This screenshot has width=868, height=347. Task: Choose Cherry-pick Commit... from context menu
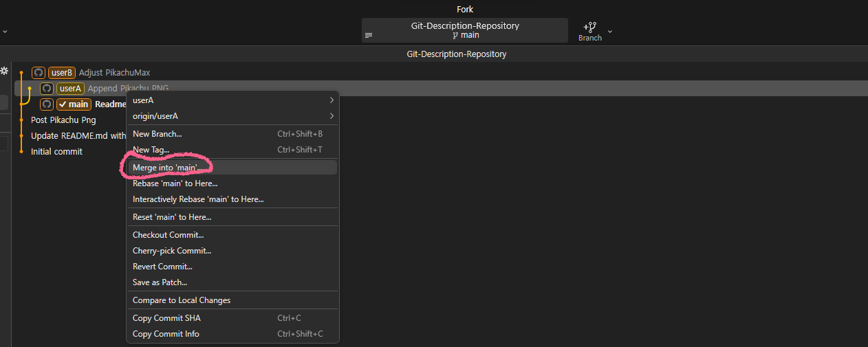click(x=172, y=251)
